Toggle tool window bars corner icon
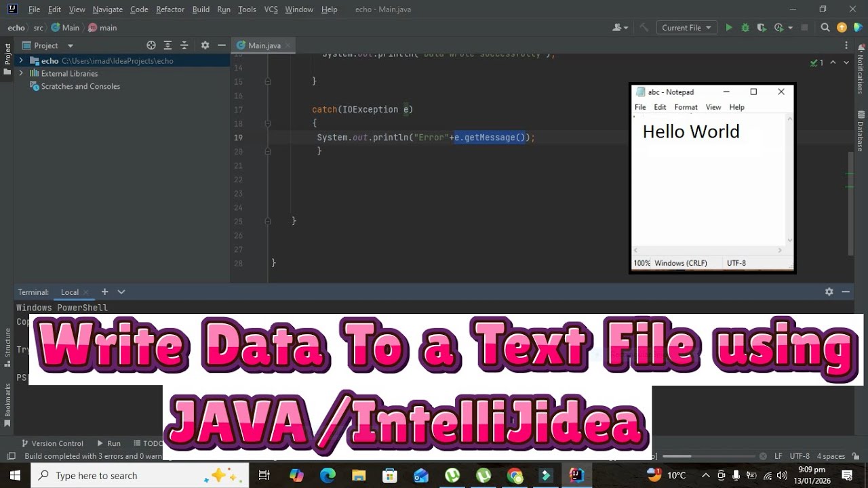 click(x=11, y=456)
